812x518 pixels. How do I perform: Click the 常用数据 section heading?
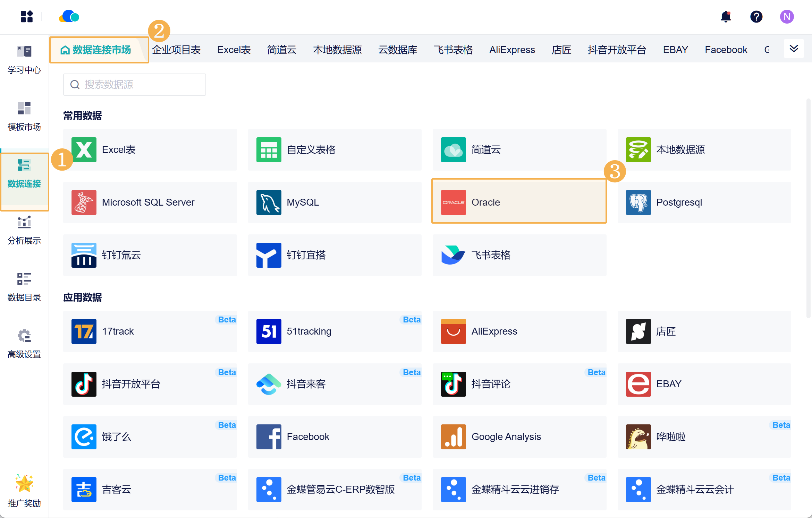(x=83, y=116)
